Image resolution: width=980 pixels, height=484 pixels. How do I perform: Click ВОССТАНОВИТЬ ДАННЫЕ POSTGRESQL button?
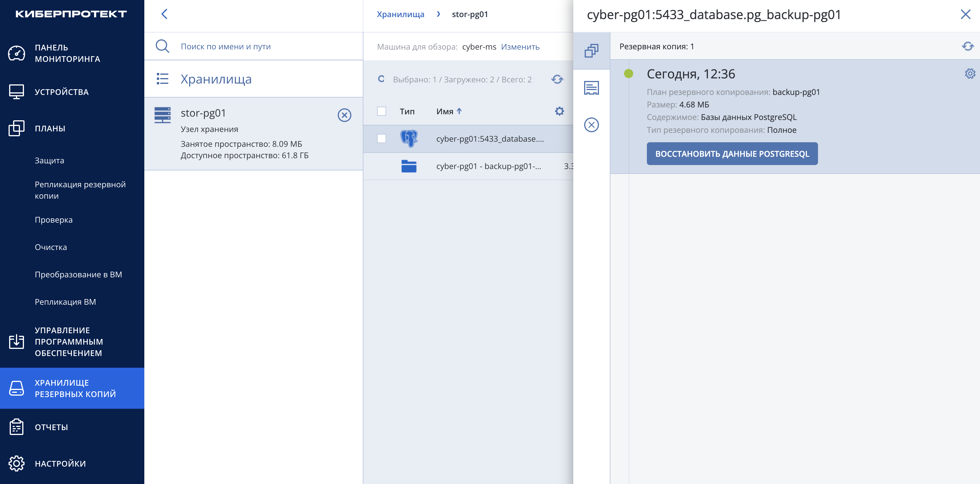pos(732,154)
